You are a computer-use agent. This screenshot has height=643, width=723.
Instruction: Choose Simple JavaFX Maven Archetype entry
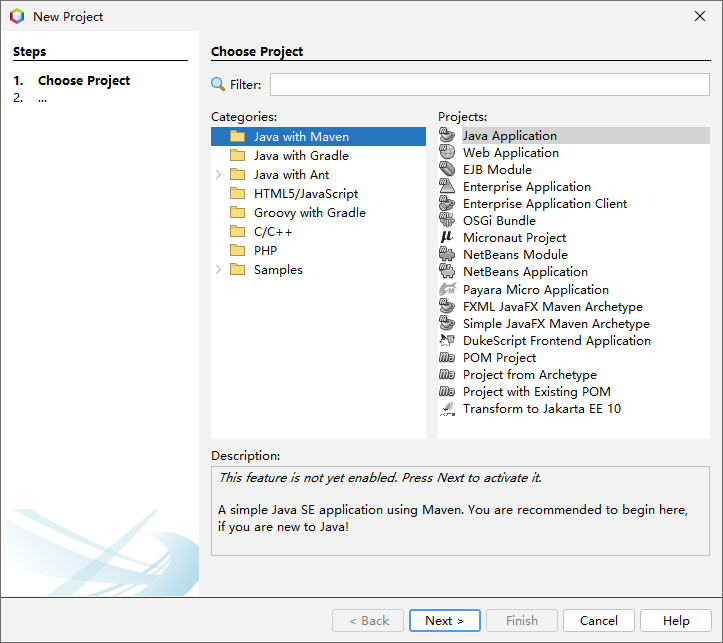point(556,324)
